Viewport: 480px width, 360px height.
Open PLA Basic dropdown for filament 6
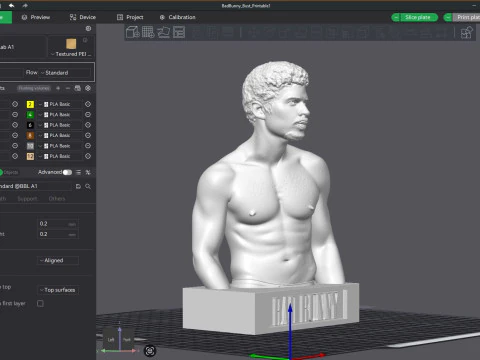60,125
